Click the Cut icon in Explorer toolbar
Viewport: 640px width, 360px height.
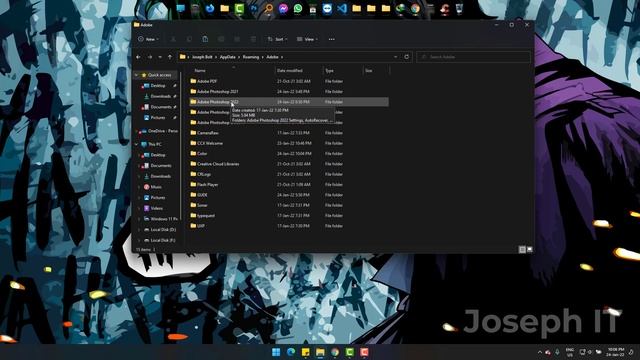click(173, 39)
